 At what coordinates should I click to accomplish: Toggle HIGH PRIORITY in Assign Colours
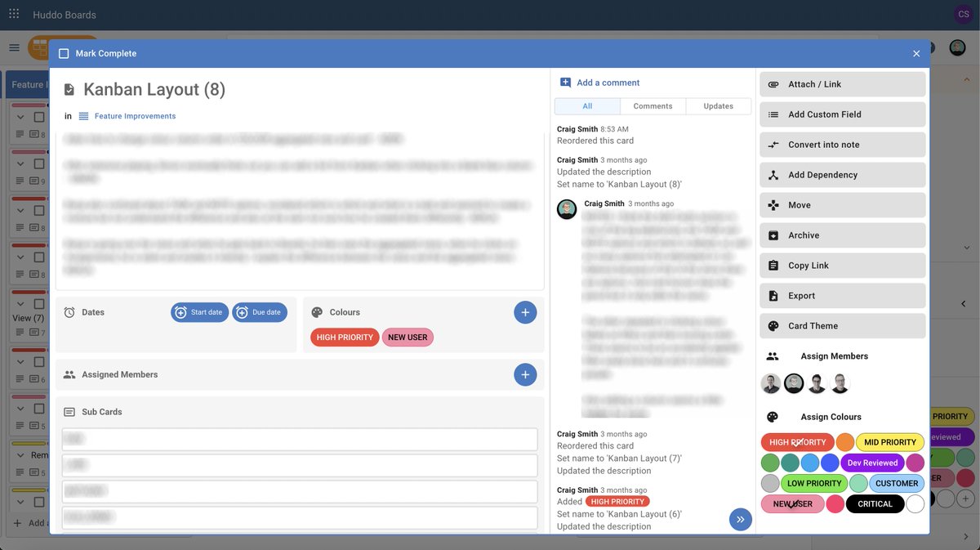pos(797,442)
